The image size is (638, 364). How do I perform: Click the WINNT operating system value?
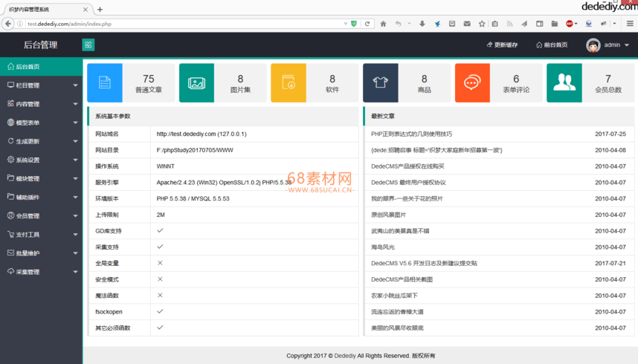click(166, 166)
